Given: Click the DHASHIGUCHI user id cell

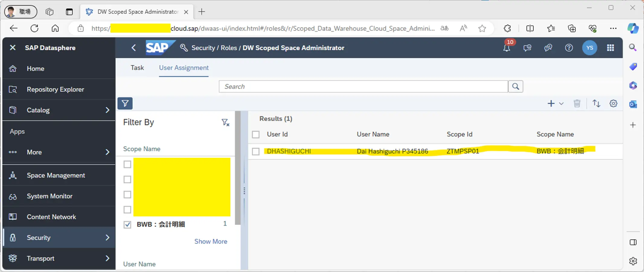Looking at the screenshot, I should click(x=289, y=151).
